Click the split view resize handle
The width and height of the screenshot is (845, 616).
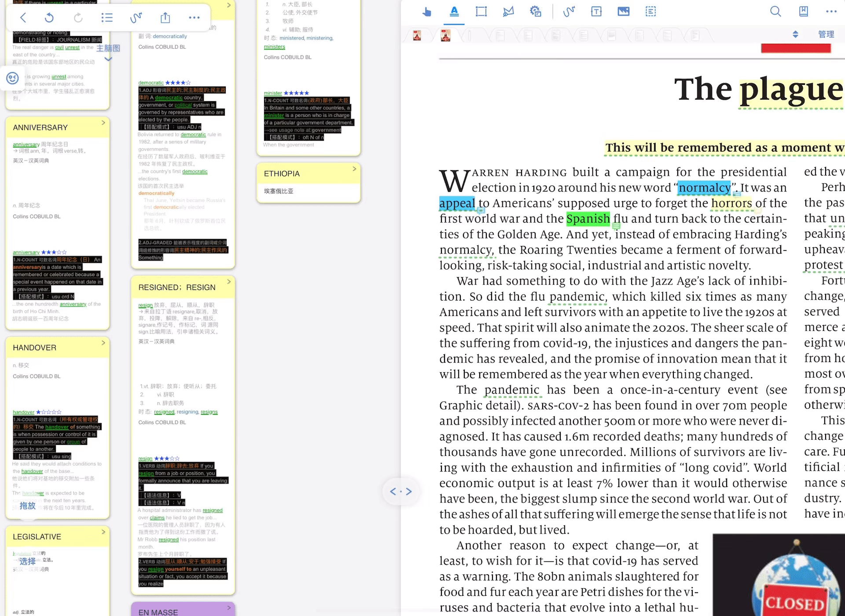tap(400, 491)
